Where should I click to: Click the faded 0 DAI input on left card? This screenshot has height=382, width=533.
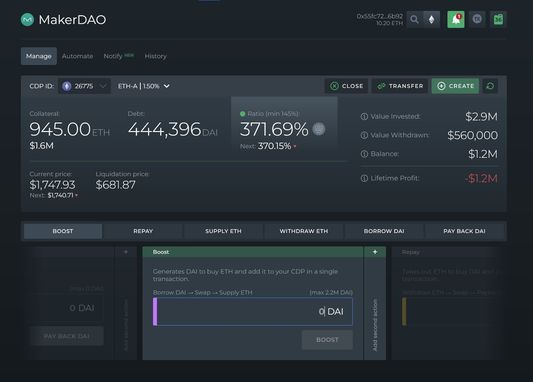67,308
